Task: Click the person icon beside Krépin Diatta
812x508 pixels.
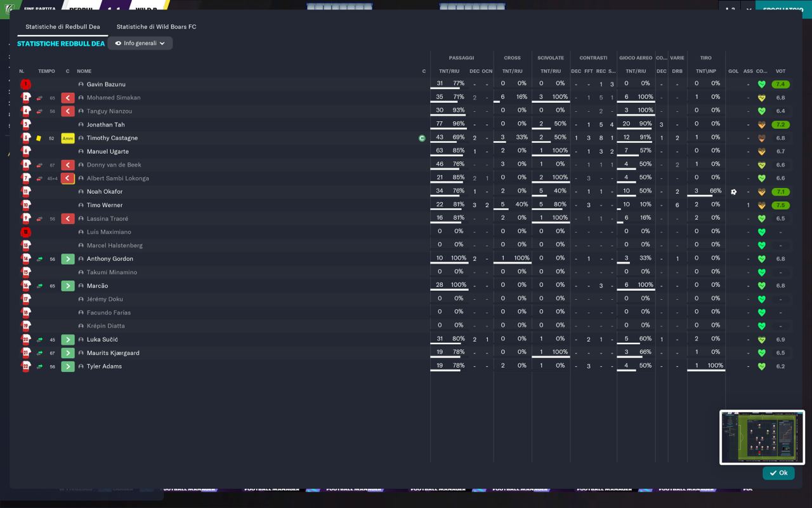Action: click(x=81, y=326)
